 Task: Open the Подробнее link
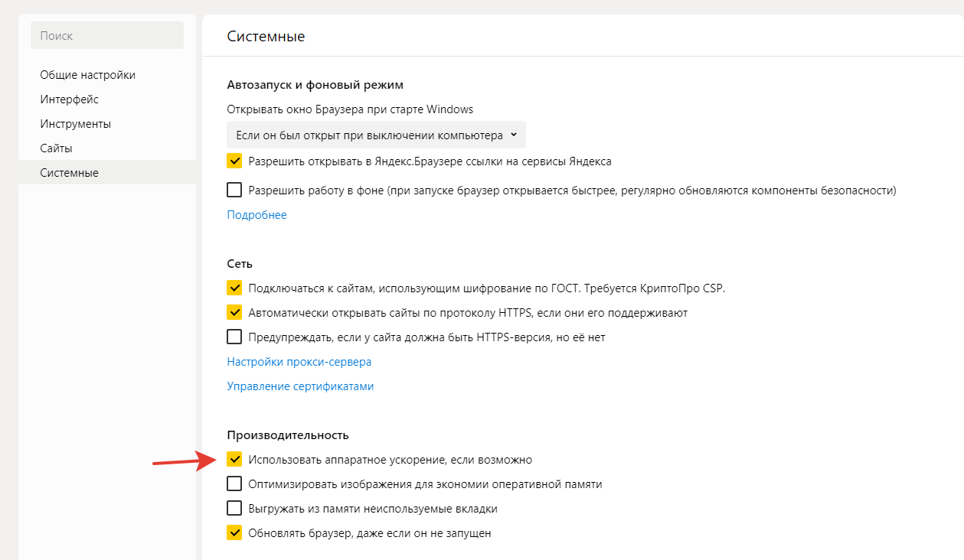[x=257, y=215]
